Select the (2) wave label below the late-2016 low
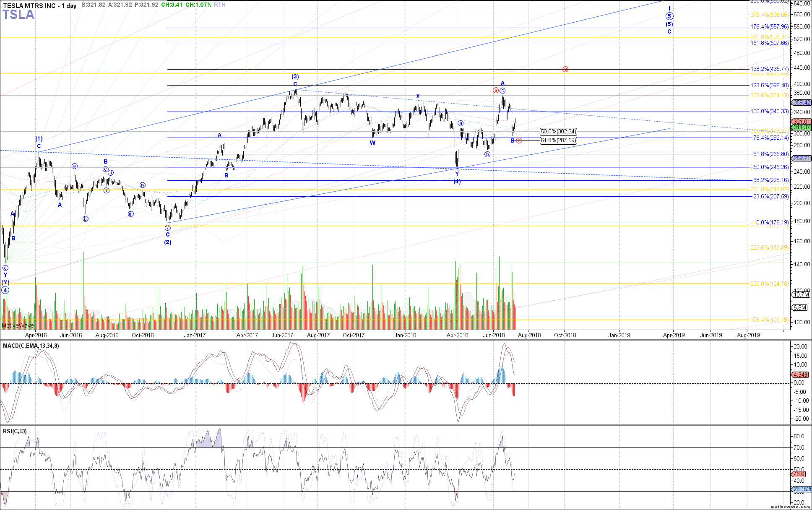 click(167, 242)
